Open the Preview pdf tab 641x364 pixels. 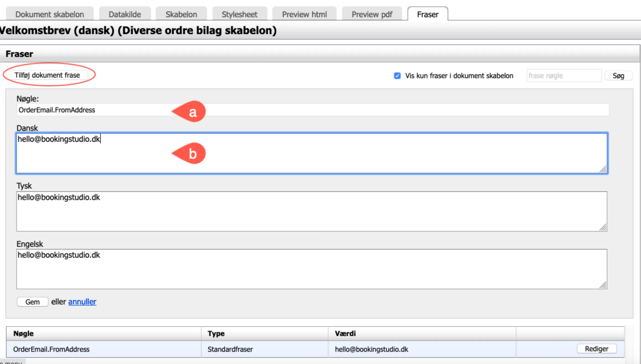372,14
